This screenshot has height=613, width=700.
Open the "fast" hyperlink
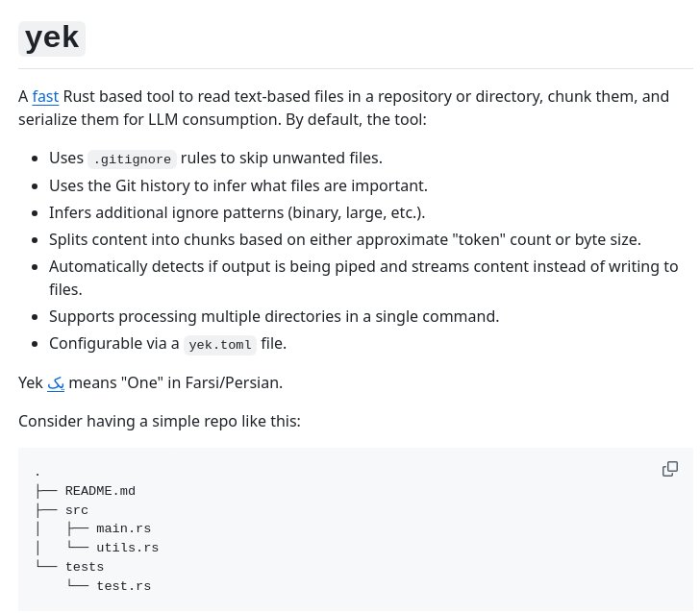click(x=45, y=96)
